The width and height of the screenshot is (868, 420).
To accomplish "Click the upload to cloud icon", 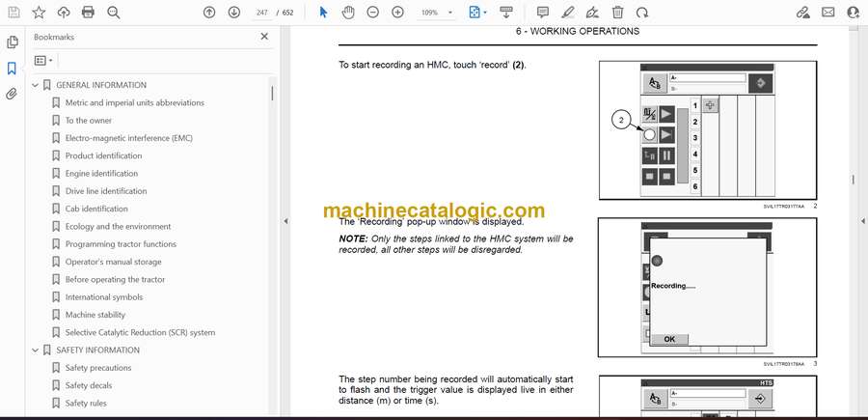I will pyautogui.click(x=64, y=13).
